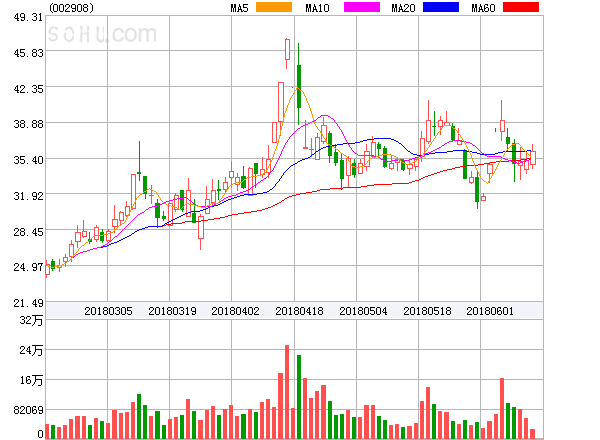Click the 20180418 date label
This screenshot has width=600, height=440.
click(299, 311)
